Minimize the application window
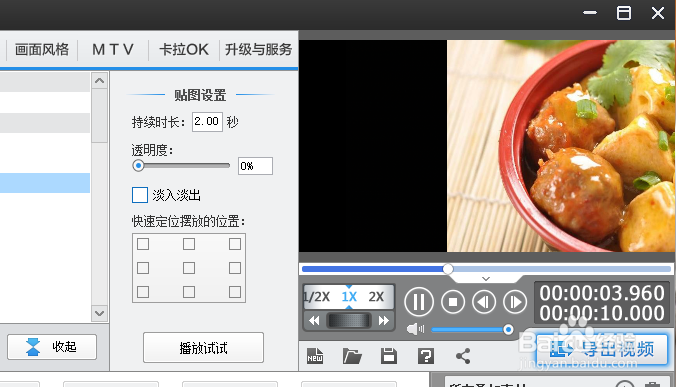Screen dimensions: 676x387 (590, 13)
